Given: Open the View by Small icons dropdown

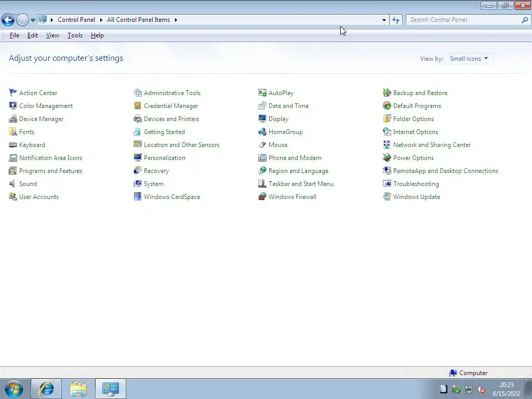Looking at the screenshot, I should (x=469, y=58).
